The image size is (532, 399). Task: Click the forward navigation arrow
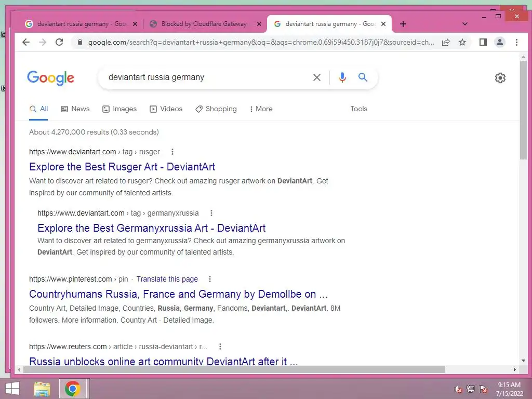pyautogui.click(x=43, y=42)
